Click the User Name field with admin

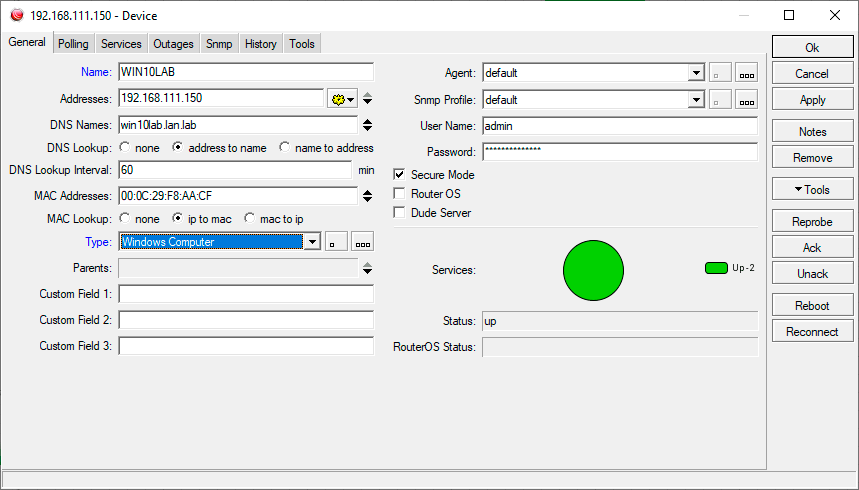pos(620,126)
